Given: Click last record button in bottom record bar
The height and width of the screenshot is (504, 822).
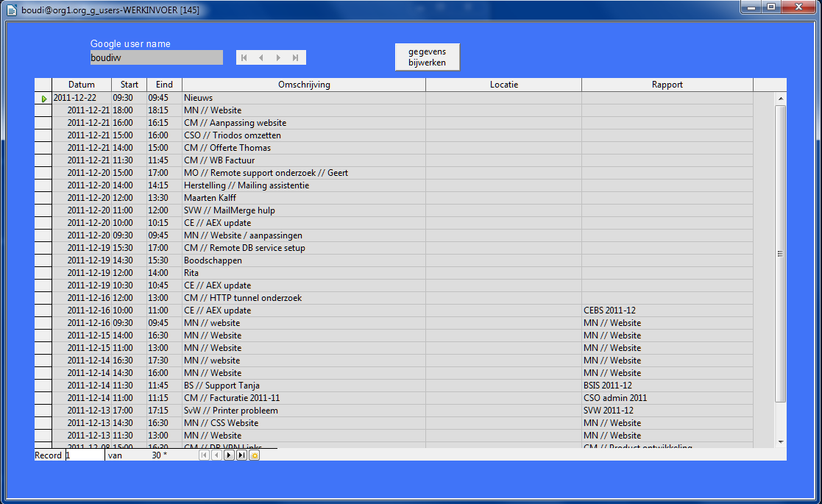Looking at the screenshot, I should click(x=241, y=455).
